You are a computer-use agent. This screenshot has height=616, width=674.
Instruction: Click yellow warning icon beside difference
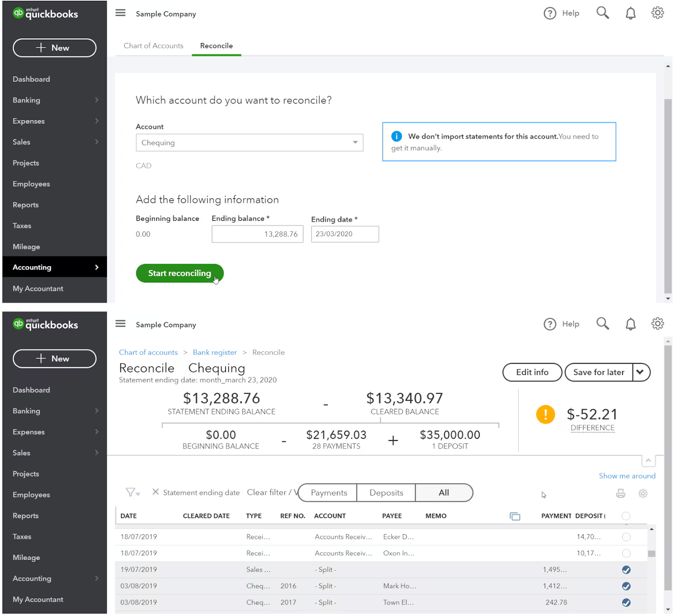546,415
